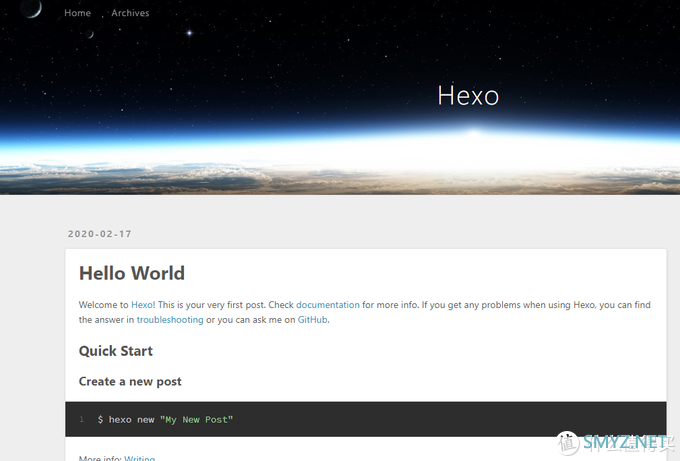680x461 pixels.
Task: Open the documentation link
Action: pos(328,305)
